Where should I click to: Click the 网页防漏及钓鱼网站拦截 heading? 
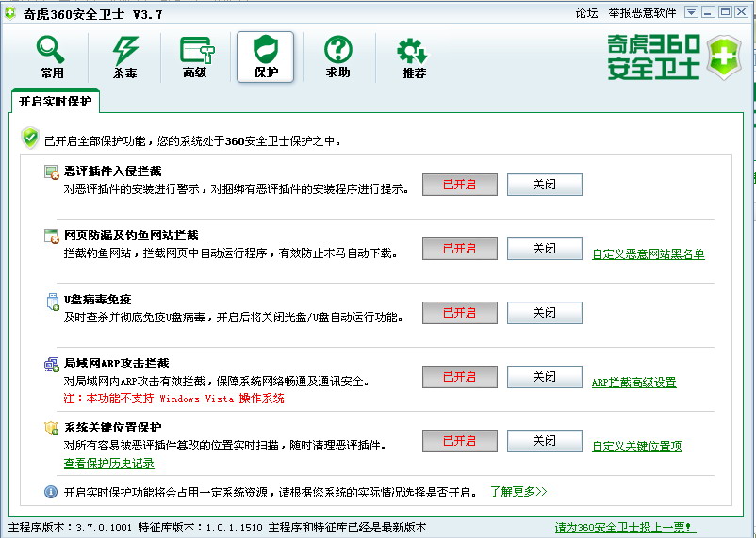click(x=131, y=236)
